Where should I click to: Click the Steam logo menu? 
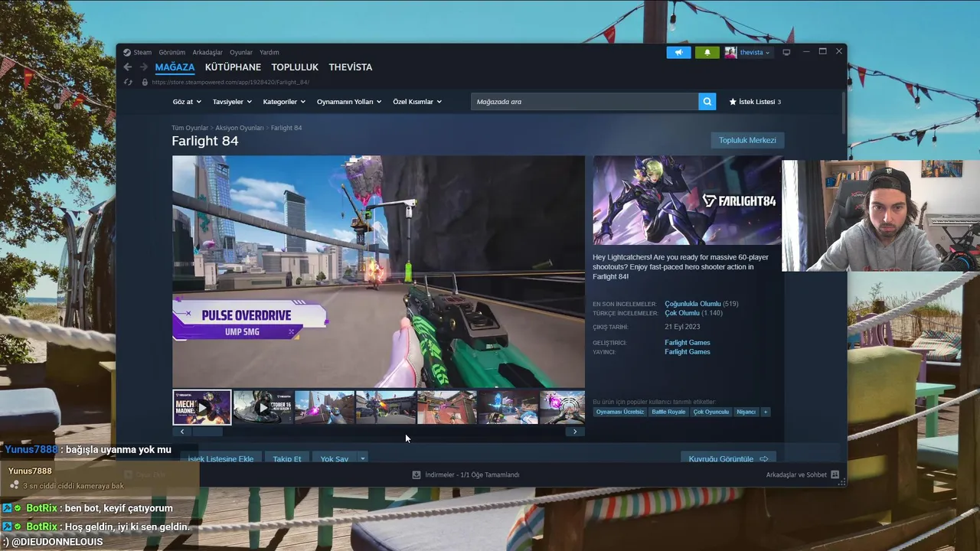point(127,52)
